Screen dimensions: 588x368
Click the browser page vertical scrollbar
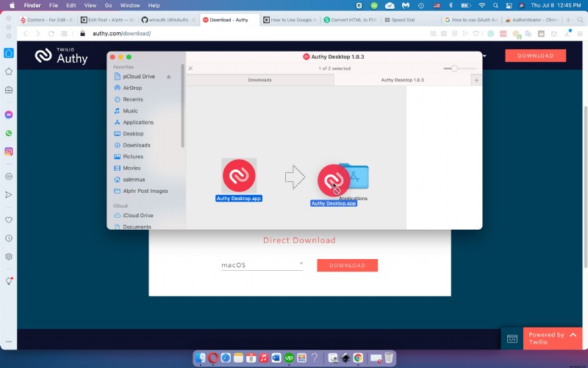click(x=585, y=187)
